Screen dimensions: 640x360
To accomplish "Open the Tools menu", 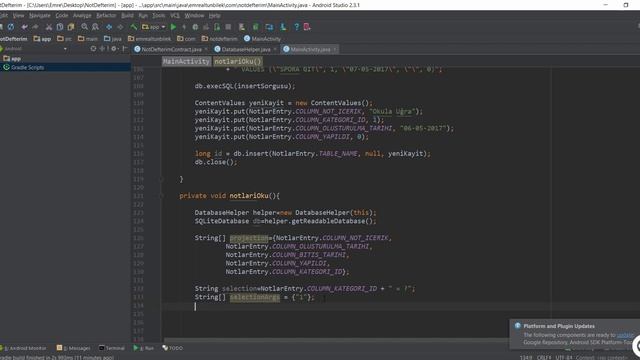I will (159, 16).
